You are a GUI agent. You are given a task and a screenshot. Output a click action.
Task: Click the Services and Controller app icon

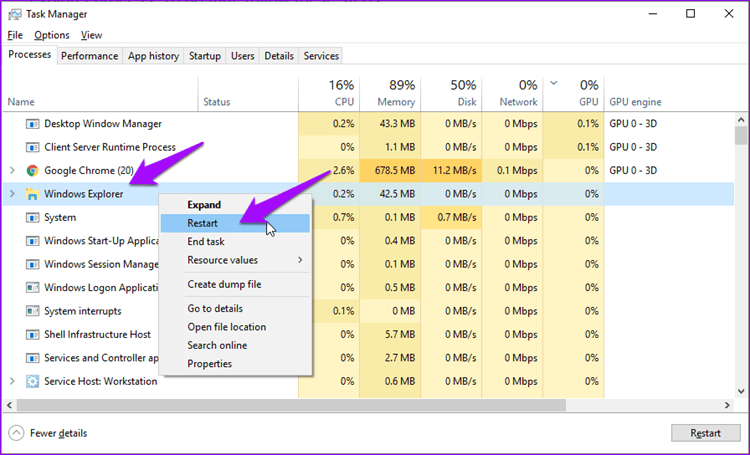(x=32, y=358)
